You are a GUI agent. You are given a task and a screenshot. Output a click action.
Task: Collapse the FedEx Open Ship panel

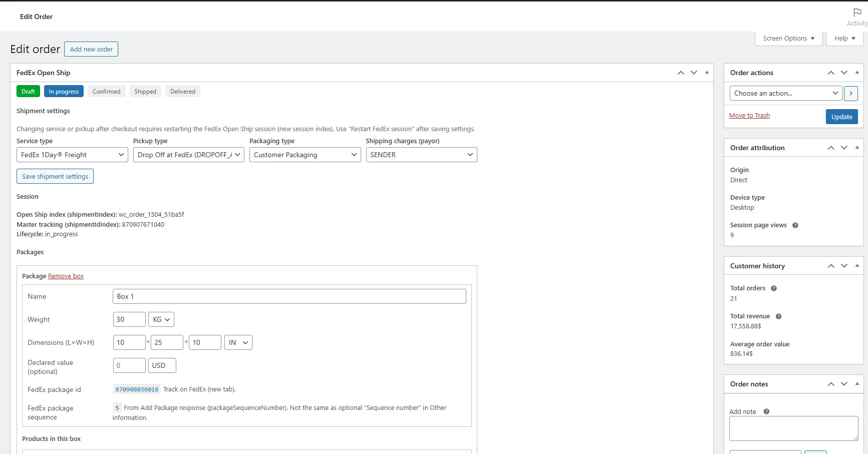tap(707, 73)
